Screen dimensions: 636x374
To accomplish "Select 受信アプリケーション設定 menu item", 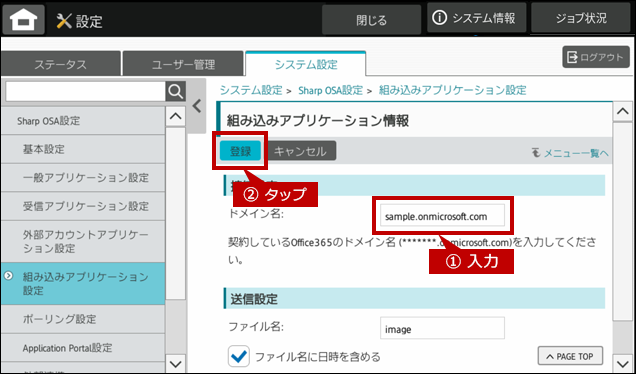I will click(83, 206).
